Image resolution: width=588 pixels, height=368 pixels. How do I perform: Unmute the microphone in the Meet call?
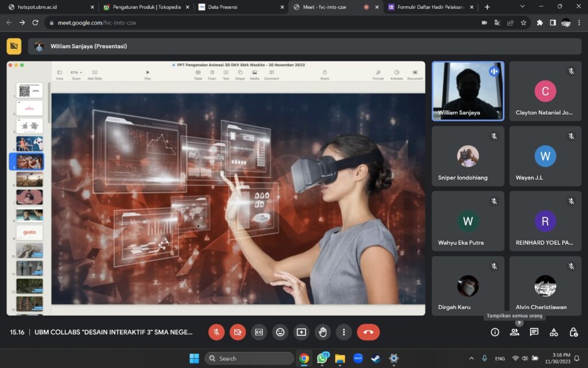[x=216, y=332]
